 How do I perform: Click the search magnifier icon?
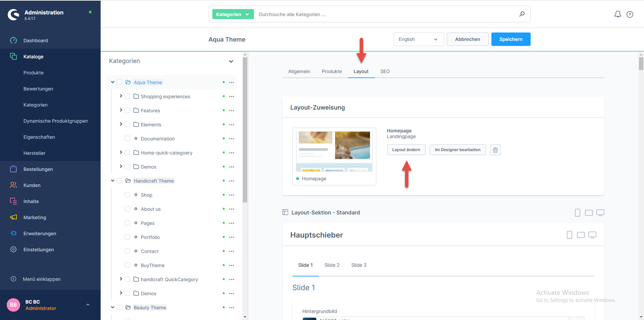tap(522, 14)
